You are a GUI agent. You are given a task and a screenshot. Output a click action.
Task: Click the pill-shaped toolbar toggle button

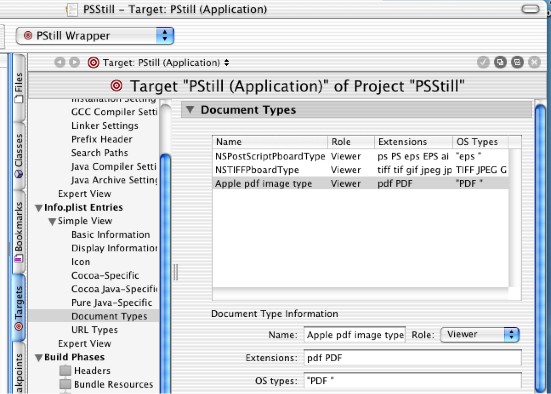pos(530,9)
